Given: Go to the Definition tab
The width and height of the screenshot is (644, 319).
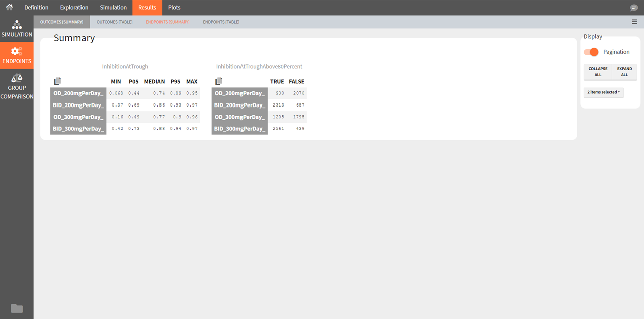Looking at the screenshot, I should point(36,8).
